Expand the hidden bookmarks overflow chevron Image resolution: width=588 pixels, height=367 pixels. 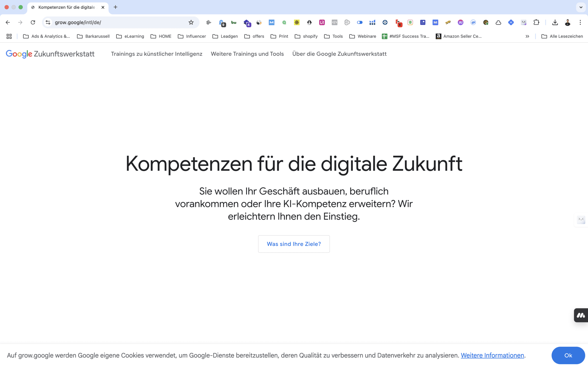click(527, 36)
